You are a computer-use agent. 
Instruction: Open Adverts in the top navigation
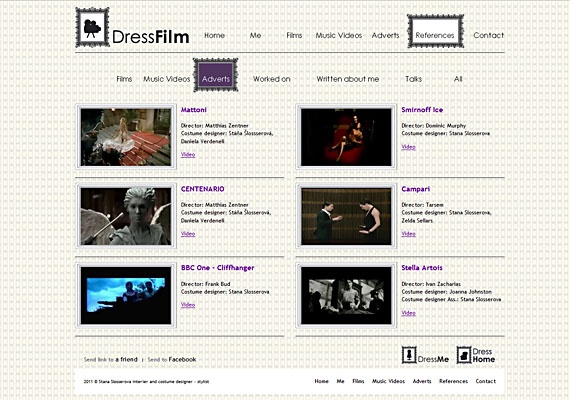click(x=385, y=35)
